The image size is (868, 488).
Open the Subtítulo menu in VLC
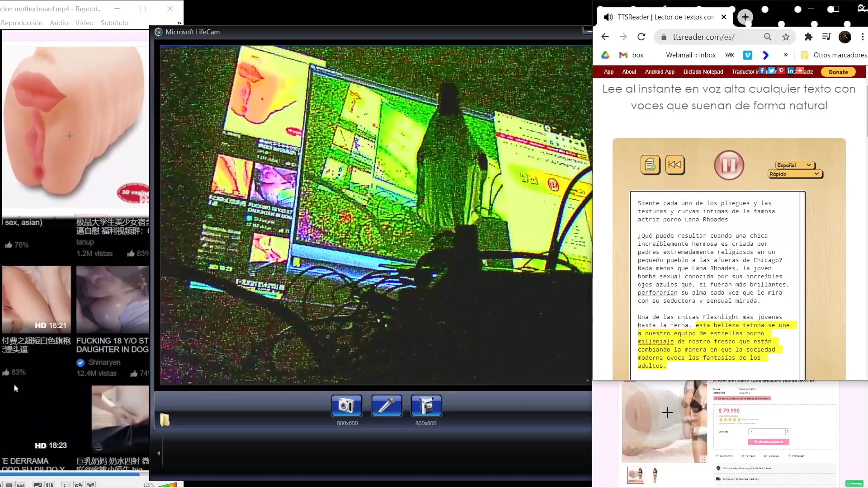[114, 23]
